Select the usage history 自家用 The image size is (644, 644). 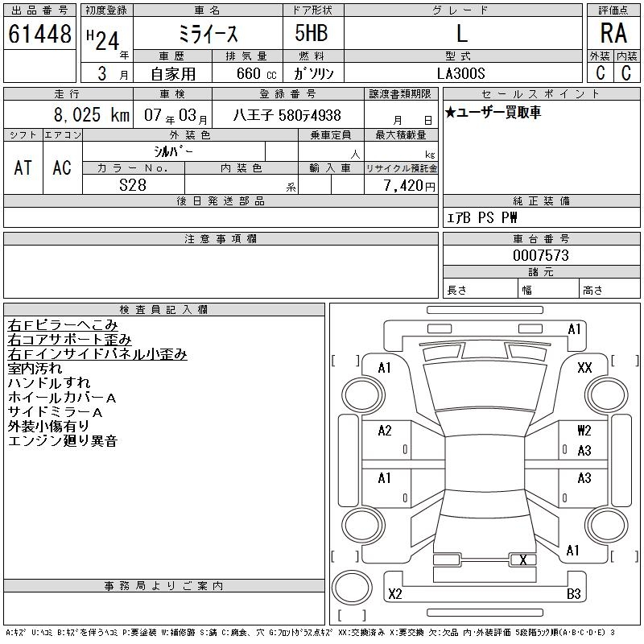(173, 74)
